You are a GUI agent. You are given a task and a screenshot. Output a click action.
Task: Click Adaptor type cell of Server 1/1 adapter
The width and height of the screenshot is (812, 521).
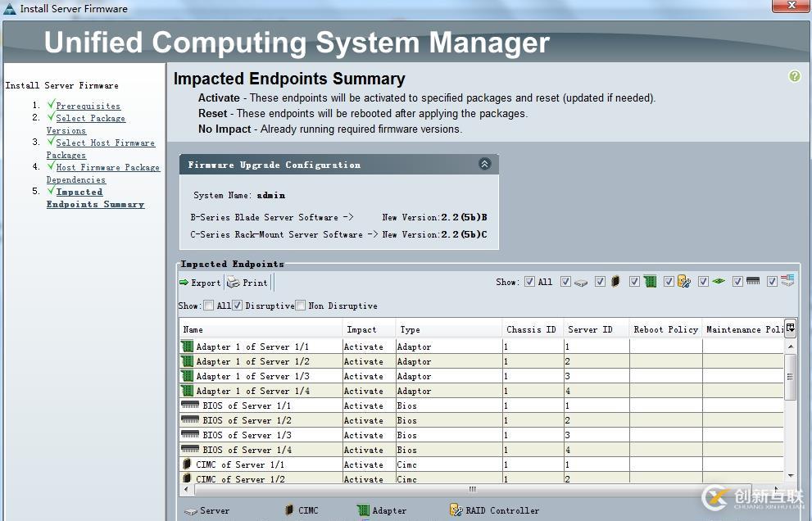pyautogui.click(x=448, y=347)
